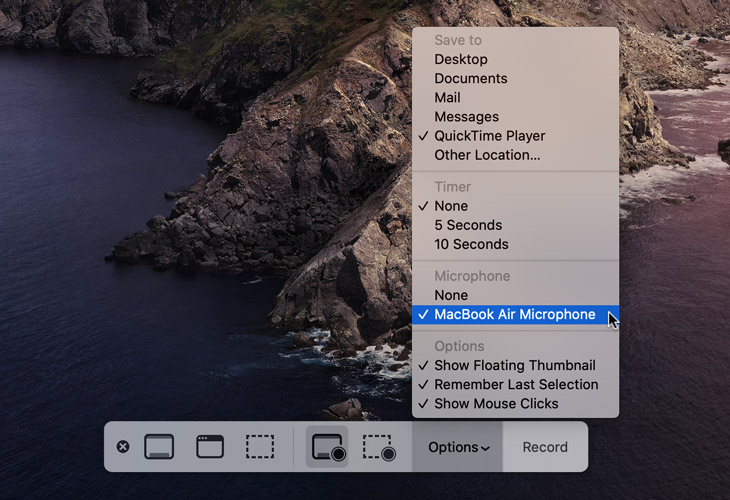Collapse the Options dropdown menu
Image resolution: width=730 pixels, height=500 pixels.
pos(458,447)
